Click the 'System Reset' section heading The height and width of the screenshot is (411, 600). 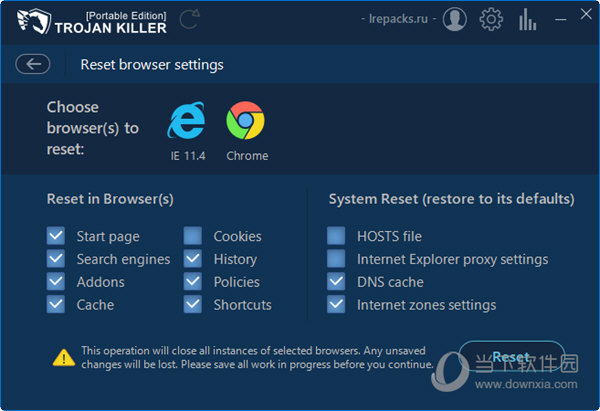tap(452, 199)
